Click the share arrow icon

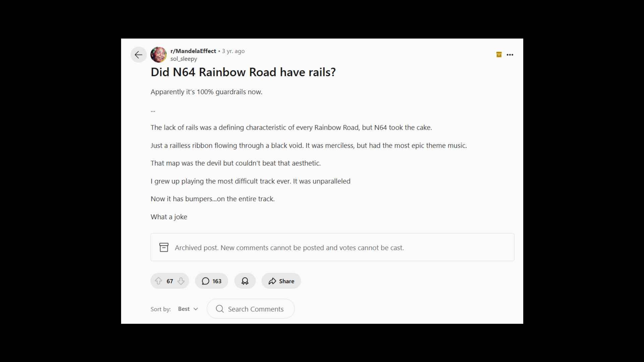point(272,281)
